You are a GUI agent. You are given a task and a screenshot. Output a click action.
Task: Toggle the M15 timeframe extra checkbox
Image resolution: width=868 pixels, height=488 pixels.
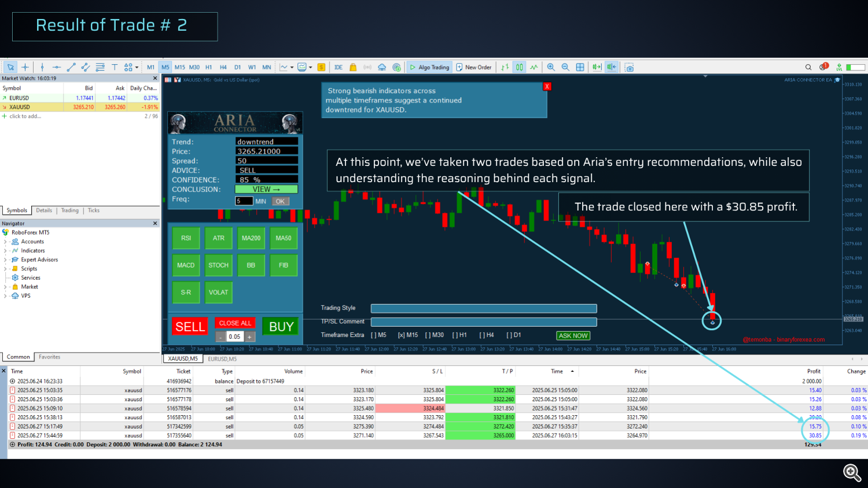coord(407,335)
